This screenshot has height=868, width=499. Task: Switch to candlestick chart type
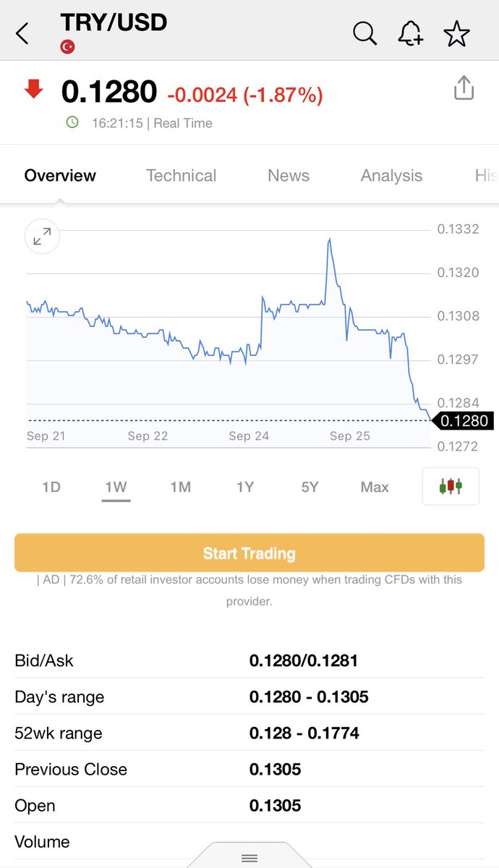point(451,486)
